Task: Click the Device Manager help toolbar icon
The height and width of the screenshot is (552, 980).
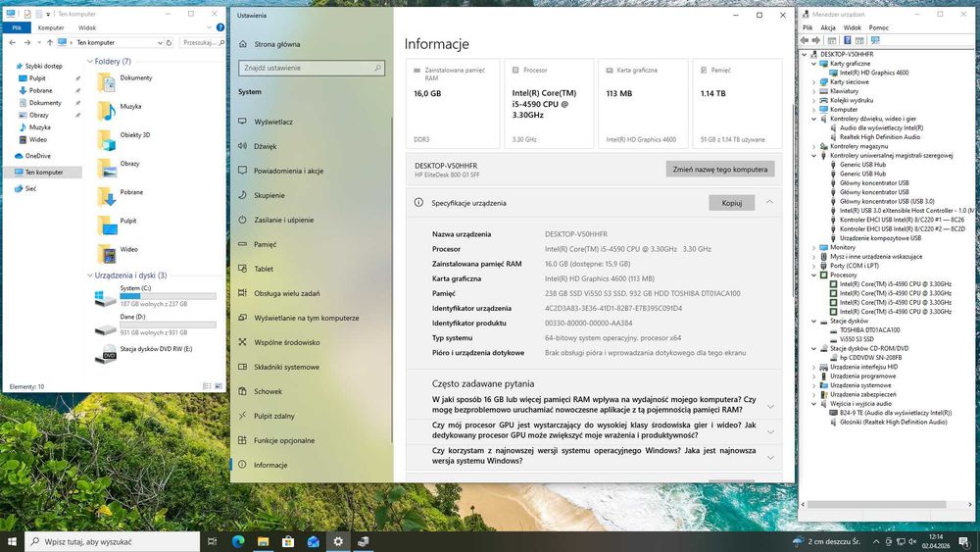Action: [847, 40]
